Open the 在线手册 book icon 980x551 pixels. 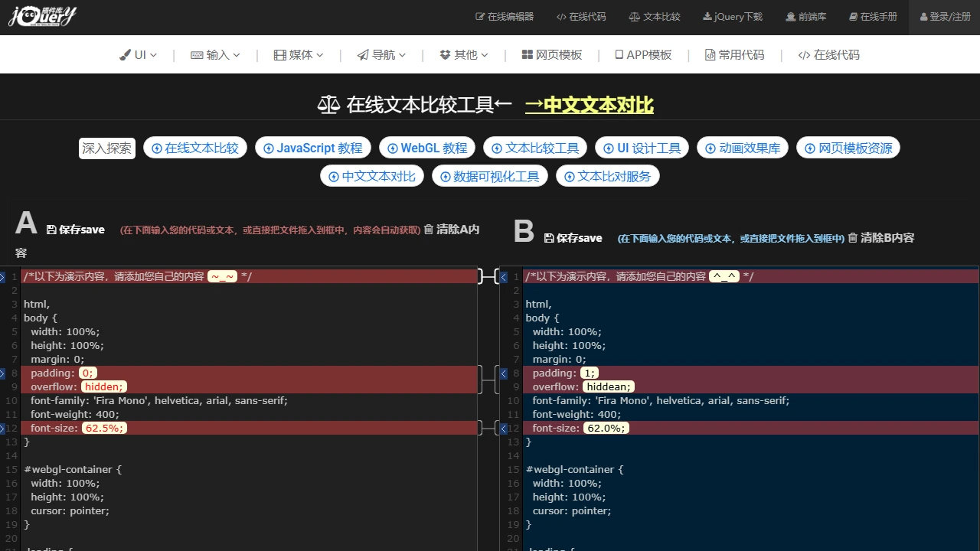tap(852, 16)
